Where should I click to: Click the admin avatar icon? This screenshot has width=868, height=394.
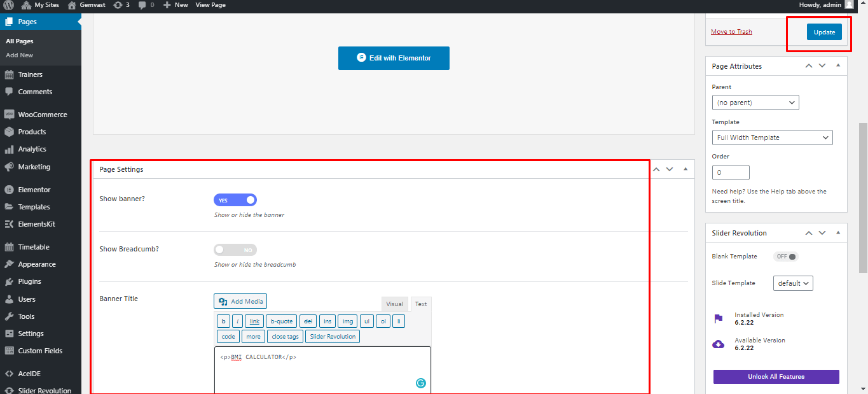tap(849, 4)
